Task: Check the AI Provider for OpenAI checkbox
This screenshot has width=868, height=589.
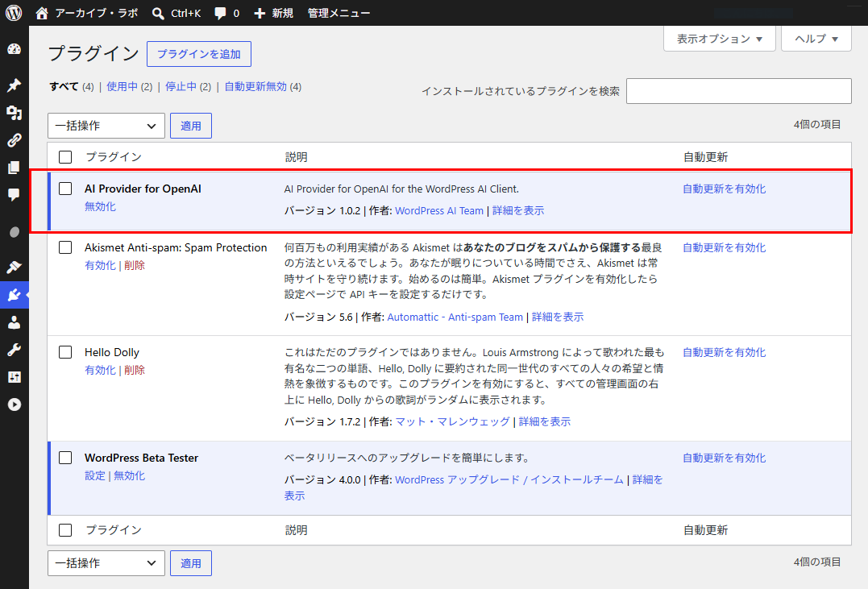Action: (65, 189)
